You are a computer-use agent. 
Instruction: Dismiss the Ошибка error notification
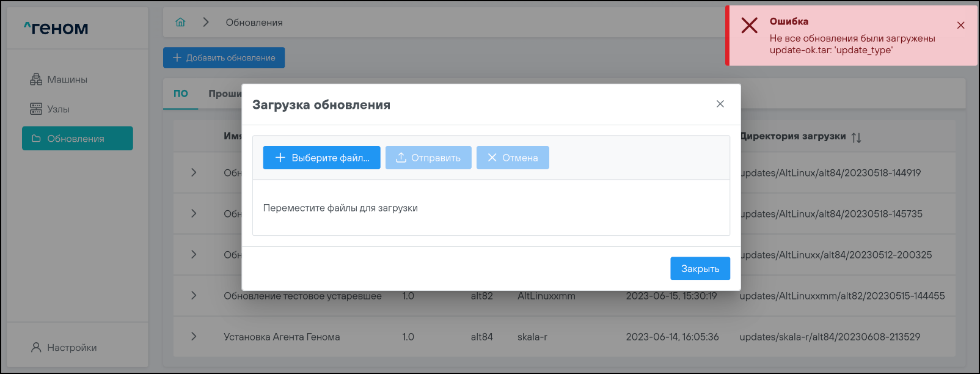[960, 25]
